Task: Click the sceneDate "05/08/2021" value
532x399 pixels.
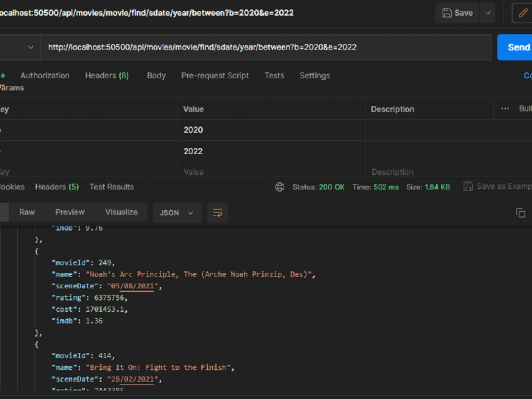Action: click(132, 286)
